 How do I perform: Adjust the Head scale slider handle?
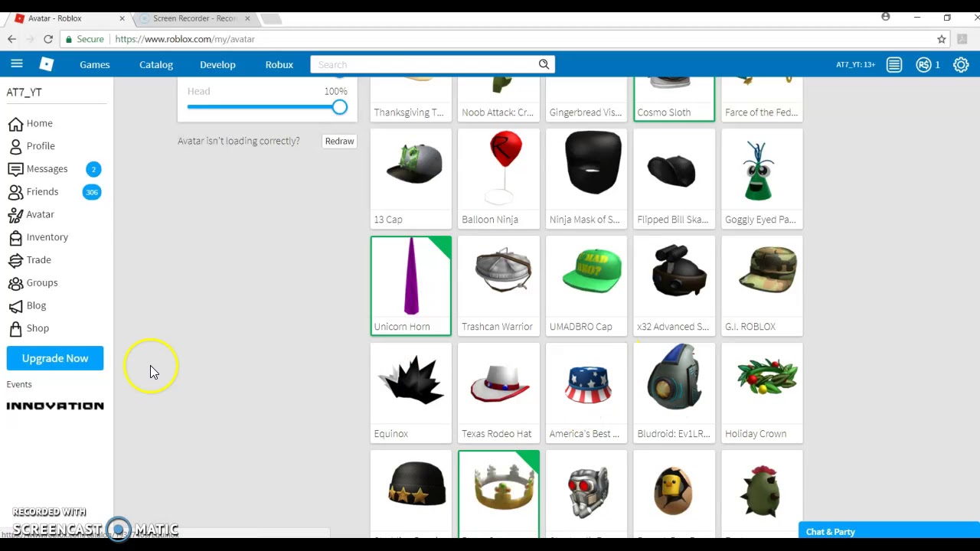(339, 107)
